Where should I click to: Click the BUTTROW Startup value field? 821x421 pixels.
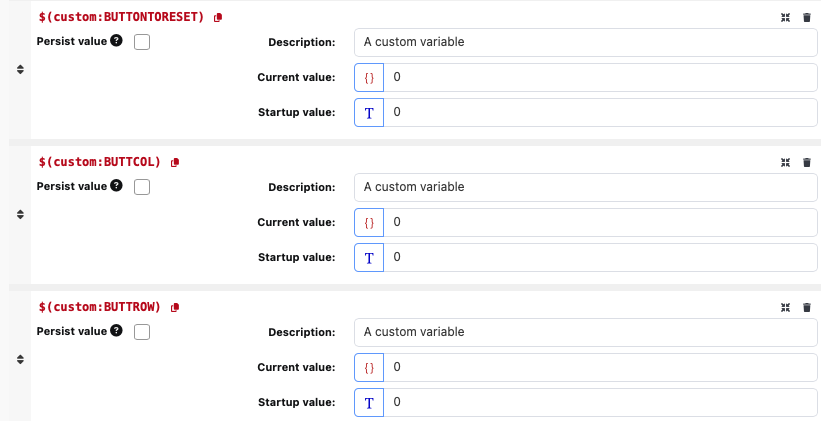[x=600, y=403]
